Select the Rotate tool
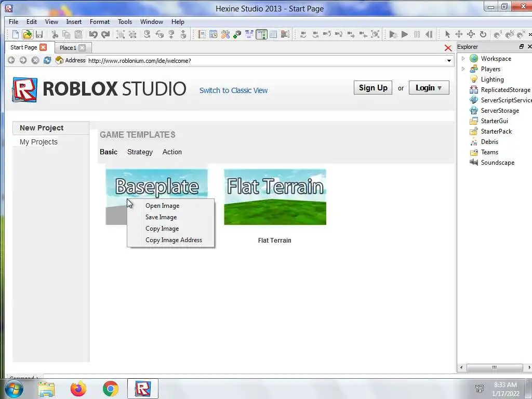 [483, 34]
